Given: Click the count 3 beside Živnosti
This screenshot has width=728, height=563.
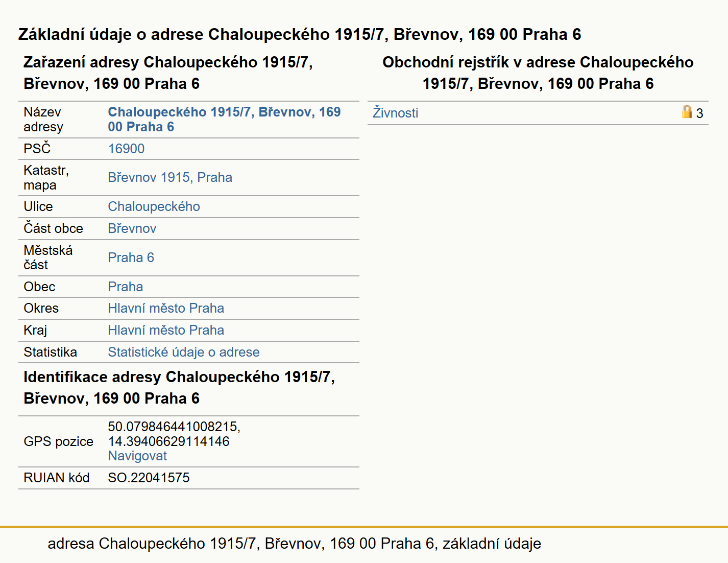Looking at the screenshot, I should pyautogui.click(x=699, y=113).
